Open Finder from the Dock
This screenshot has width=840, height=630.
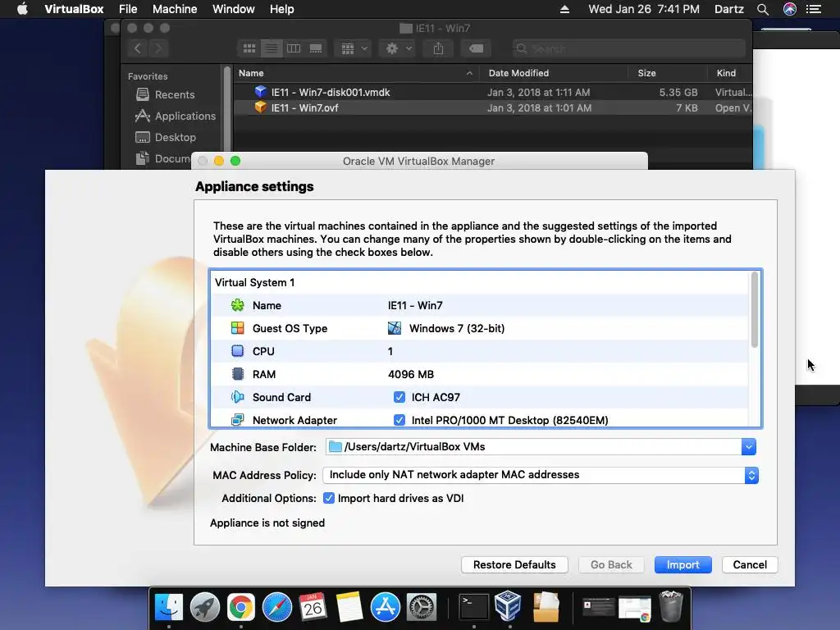169,607
